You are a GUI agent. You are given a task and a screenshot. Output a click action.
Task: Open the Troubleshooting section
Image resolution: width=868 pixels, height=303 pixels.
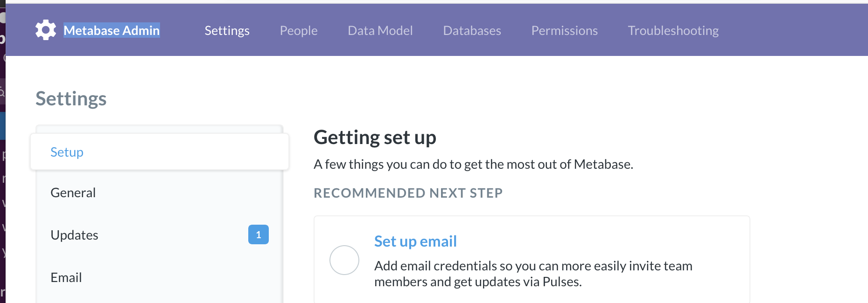tap(673, 30)
